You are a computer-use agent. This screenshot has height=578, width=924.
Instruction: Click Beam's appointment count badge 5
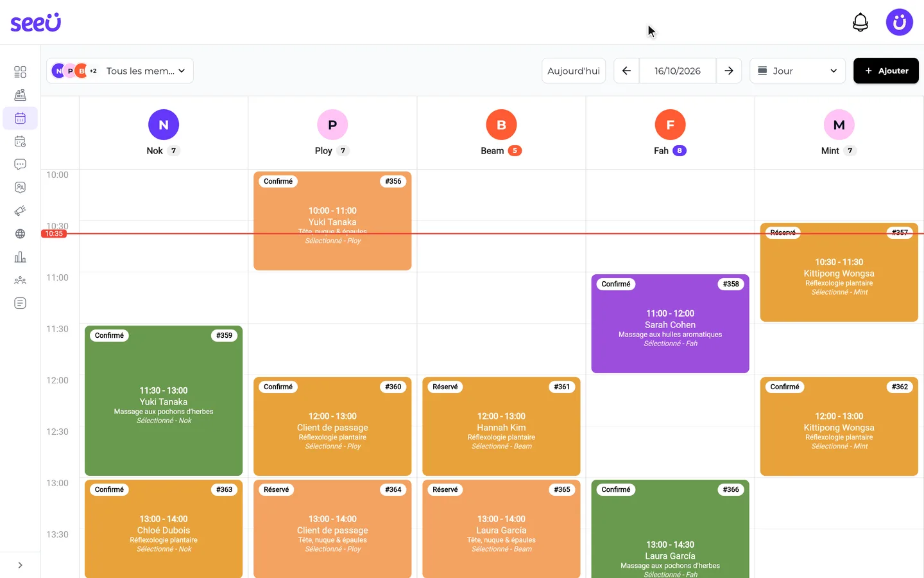click(x=515, y=151)
